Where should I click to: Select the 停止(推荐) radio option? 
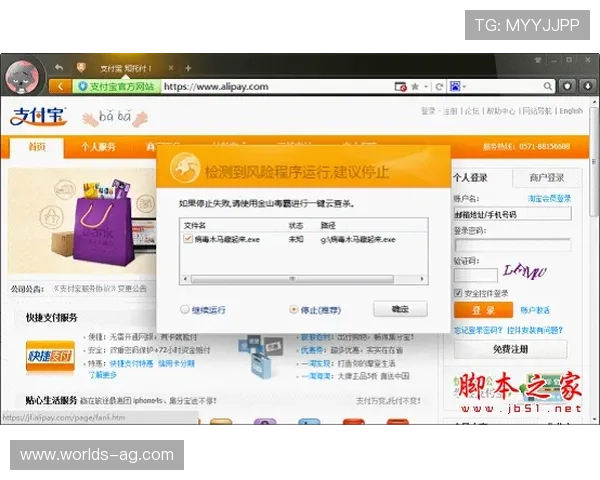click(293, 309)
